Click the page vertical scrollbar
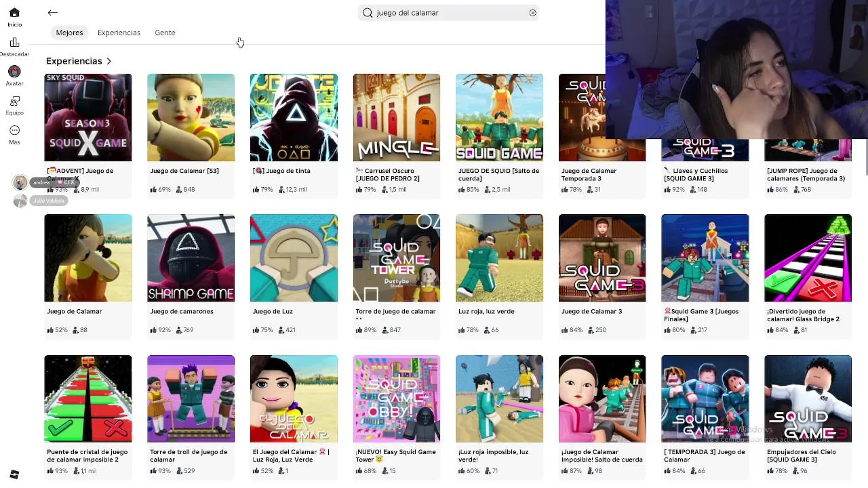868x488 pixels. (865, 156)
